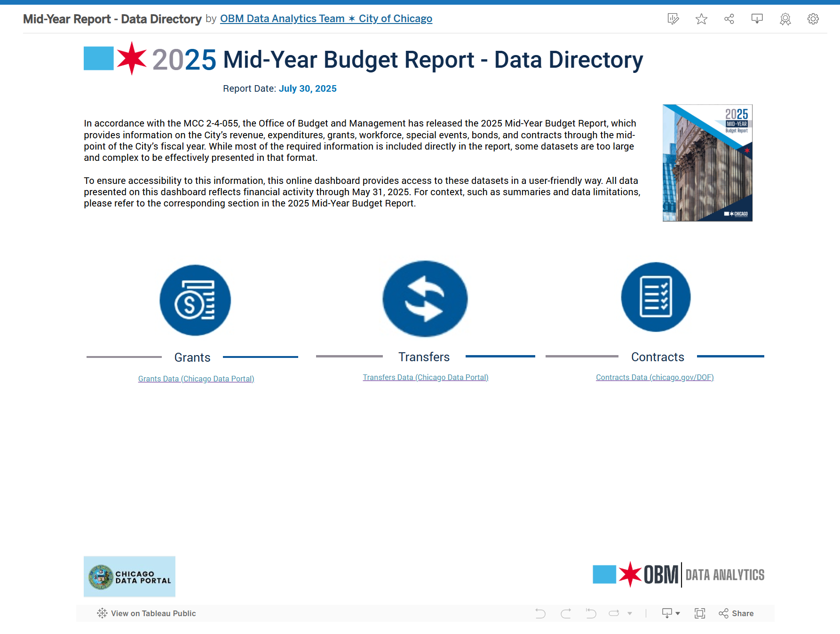Image resolution: width=840 pixels, height=634 pixels.
Task: Favorite this viz with the star icon
Action: 701,19
